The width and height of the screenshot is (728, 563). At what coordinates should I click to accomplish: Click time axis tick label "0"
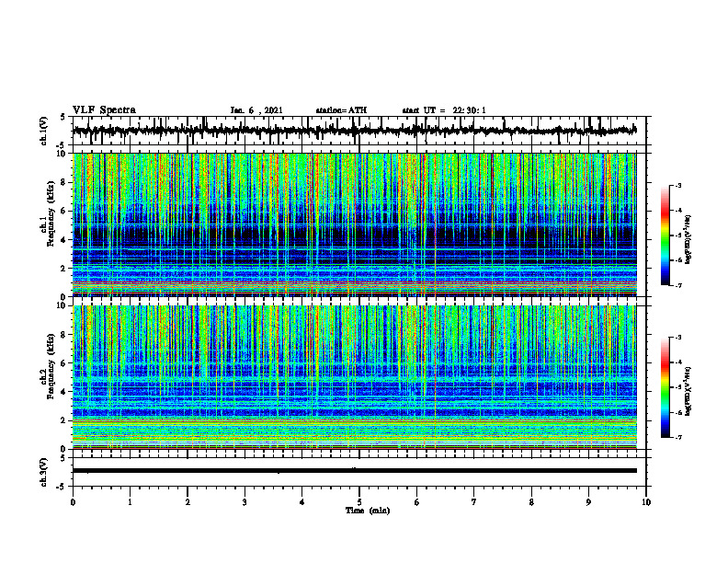point(73,502)
